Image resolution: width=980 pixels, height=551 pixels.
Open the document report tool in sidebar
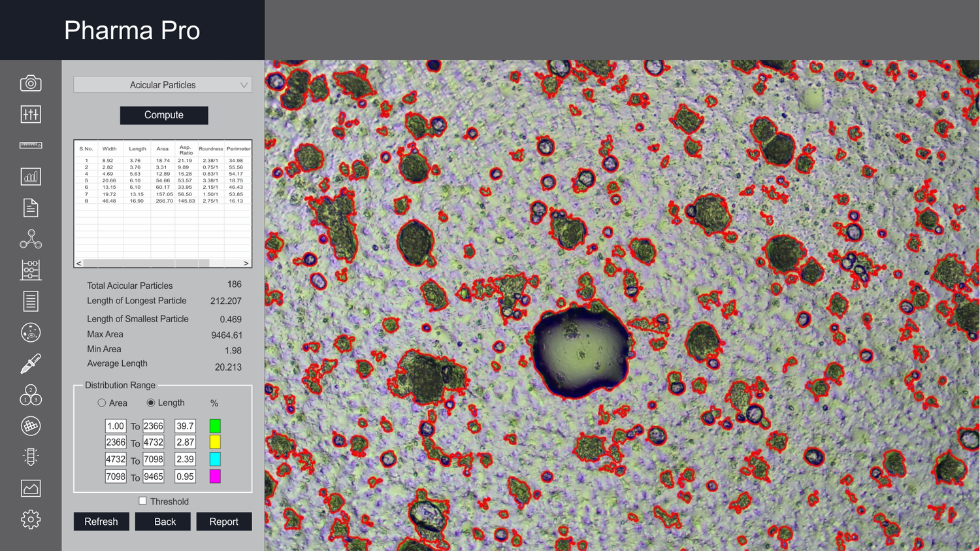click(x=31, y=207)
